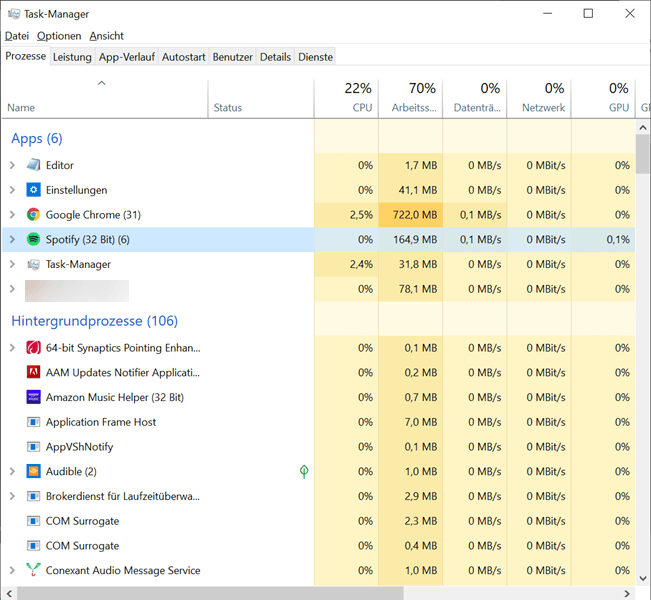Click the AAM Updates Notifier Adobe icon
651x600 pixels.
33,372
